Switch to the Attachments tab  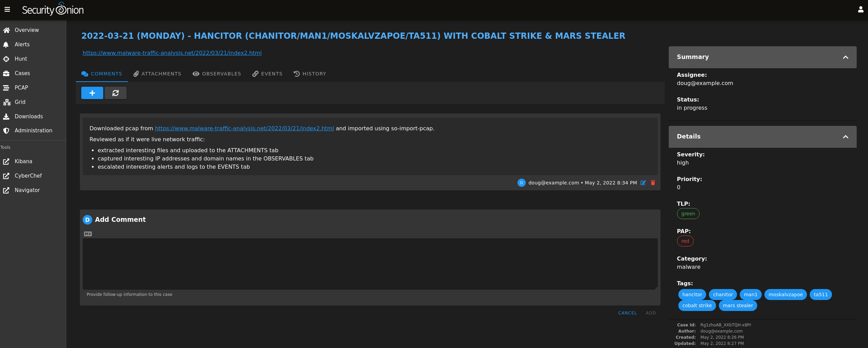click(x=157, y=74)
